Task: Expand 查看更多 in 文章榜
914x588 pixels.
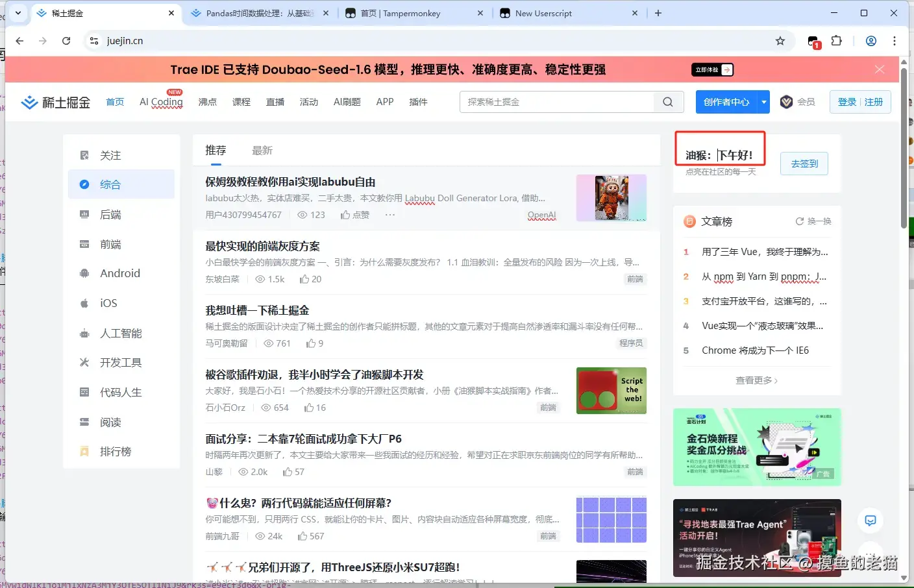Action: click(756, 380)
